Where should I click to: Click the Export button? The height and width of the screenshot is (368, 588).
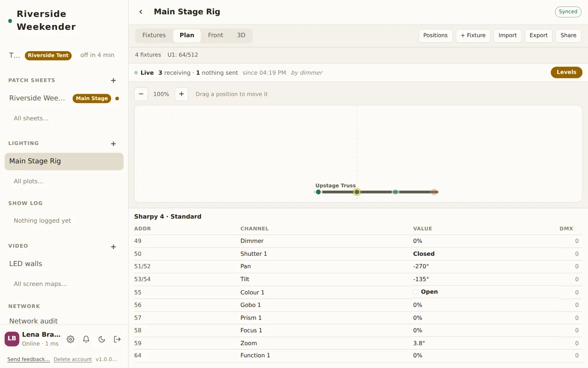[538, 36]
